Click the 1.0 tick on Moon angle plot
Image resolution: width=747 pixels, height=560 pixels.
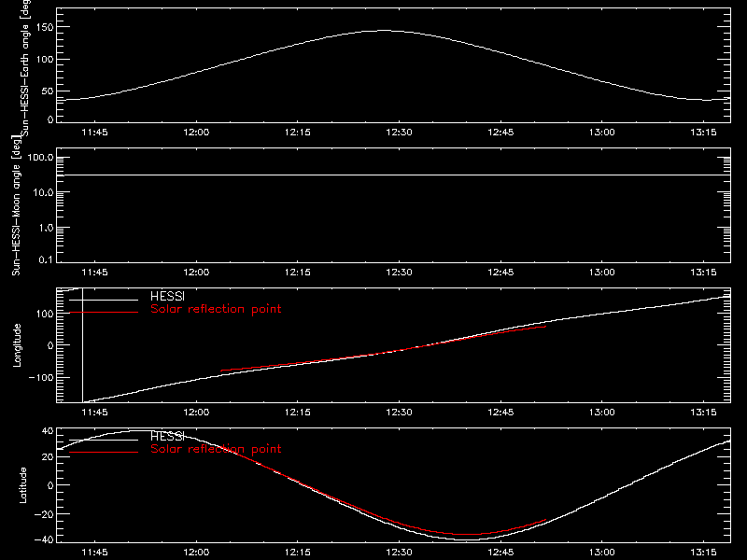tap(46, 228)
